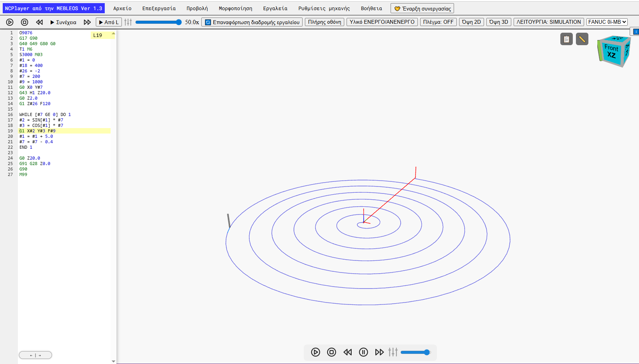This screenshot has height=364, width=639.
Task: Toggle ΛΕΙΤΟΥΡΓΙΑ: SIMULATION mode button
Action: click(x=549, y=22)
